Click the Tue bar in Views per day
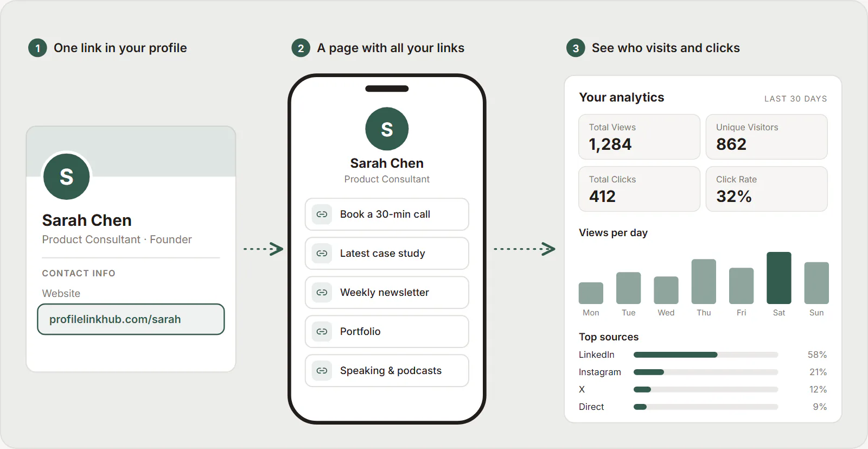 628,288
